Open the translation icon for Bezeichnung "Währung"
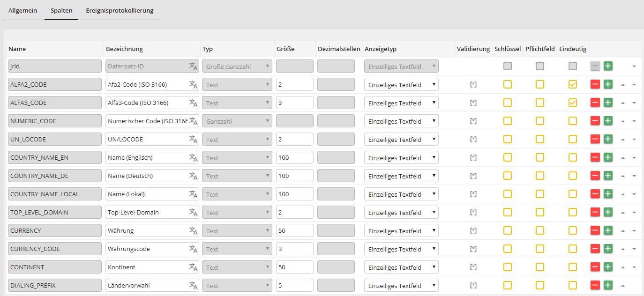Screen dimensions: 644x296 193,230
